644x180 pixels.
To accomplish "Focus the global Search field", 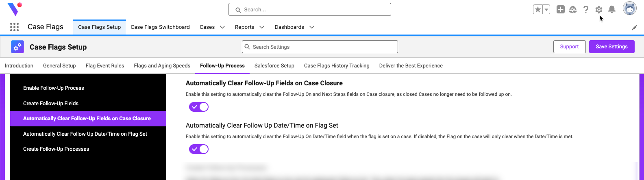I will pos(310,9).
